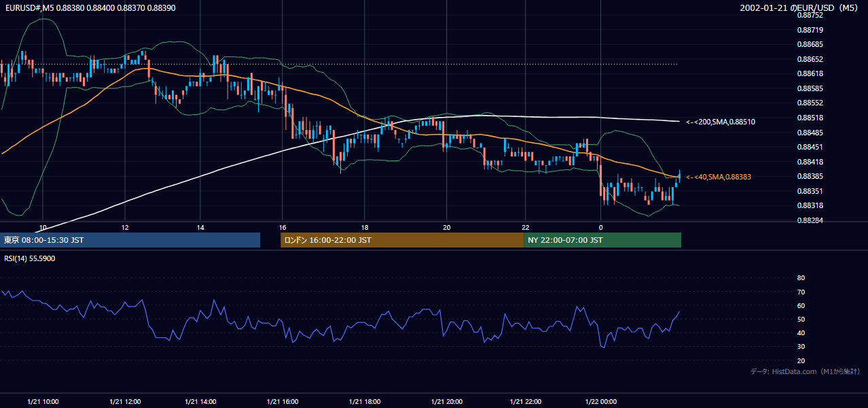
Task: Click the RSI scale value 50
Action: click(x=801, y=319)
